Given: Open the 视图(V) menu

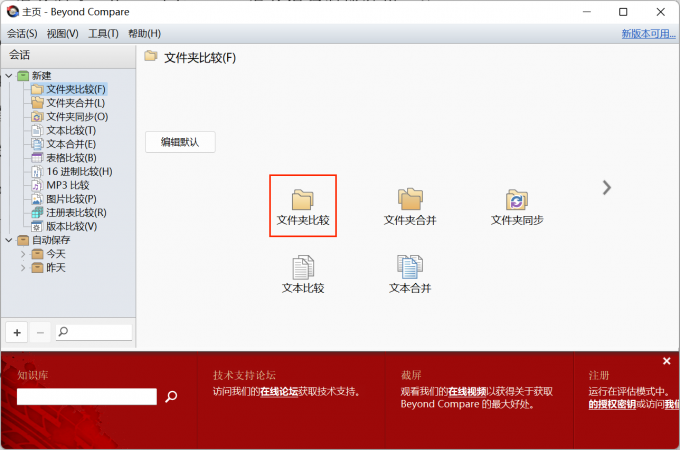Looking at the screenshot, I should [x=62, y=33].
